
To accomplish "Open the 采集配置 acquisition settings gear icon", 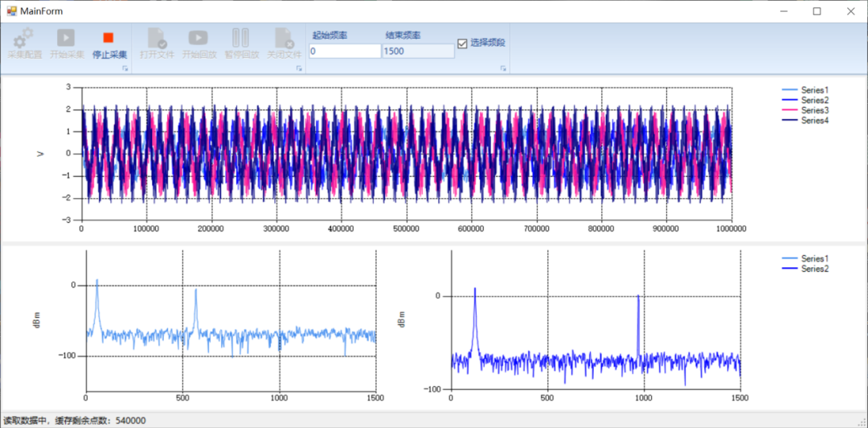I will 24,37.
